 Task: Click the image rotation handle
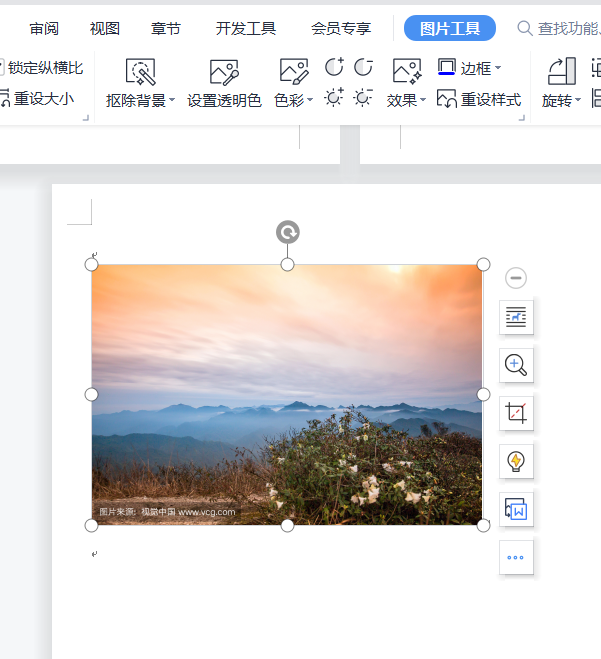tap(287, 232)
